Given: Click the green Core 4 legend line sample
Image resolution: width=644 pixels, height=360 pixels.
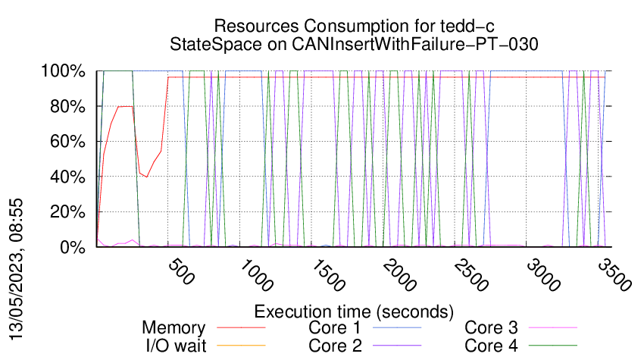Looking at the screenshot, I should tap(553, 346).
